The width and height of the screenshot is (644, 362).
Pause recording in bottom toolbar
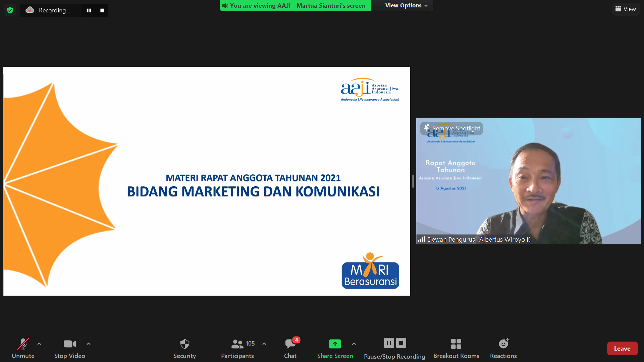point(389,343)
